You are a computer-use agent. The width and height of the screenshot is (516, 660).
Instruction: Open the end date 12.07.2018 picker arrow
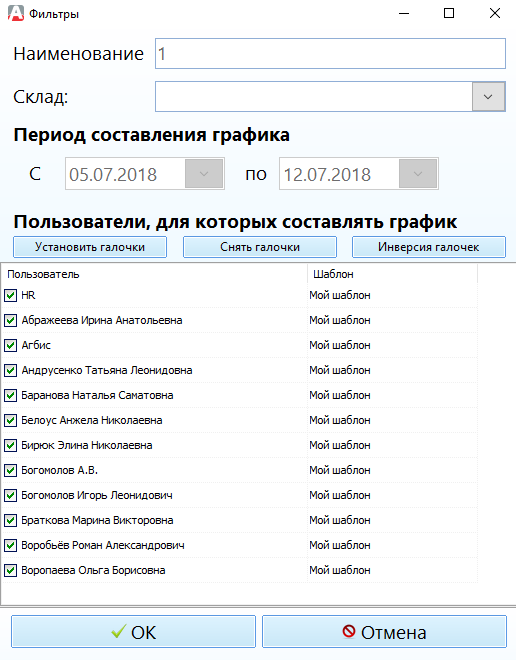418,173
